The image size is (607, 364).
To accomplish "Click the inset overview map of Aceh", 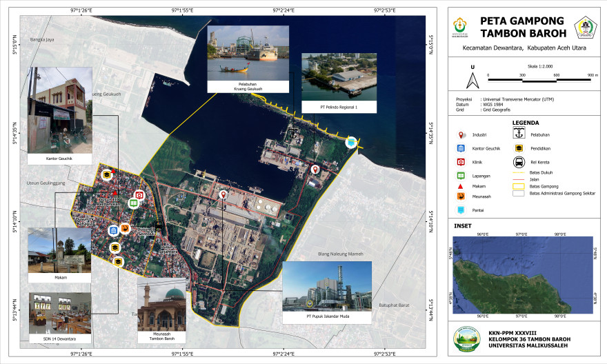I will [x=522, y=274].
